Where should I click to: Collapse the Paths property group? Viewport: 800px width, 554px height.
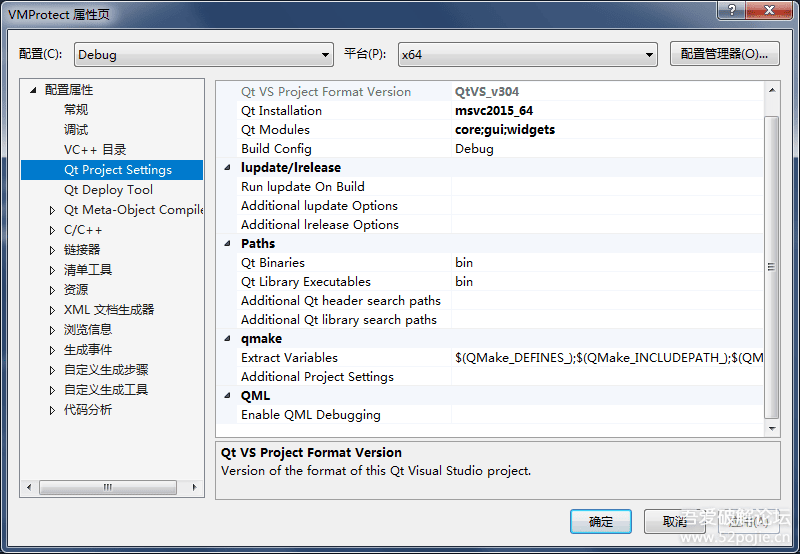tap(228, 243)
